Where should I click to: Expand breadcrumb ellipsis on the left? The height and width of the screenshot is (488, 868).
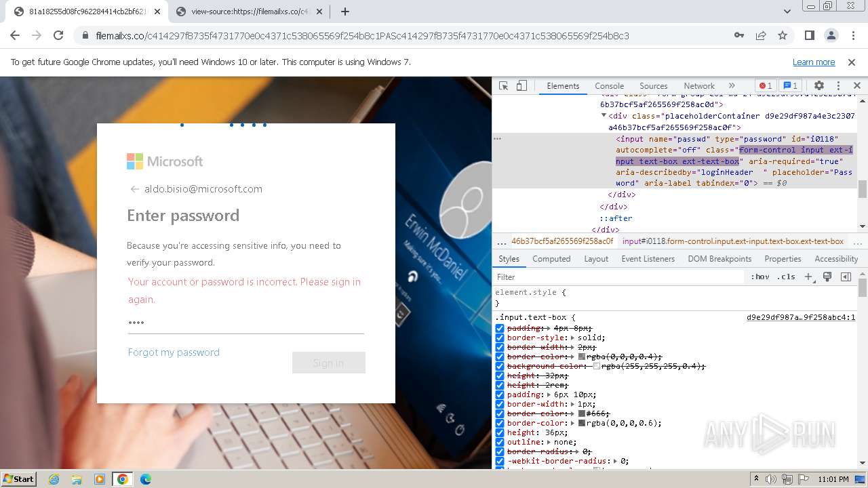click(x=502, y=241)
